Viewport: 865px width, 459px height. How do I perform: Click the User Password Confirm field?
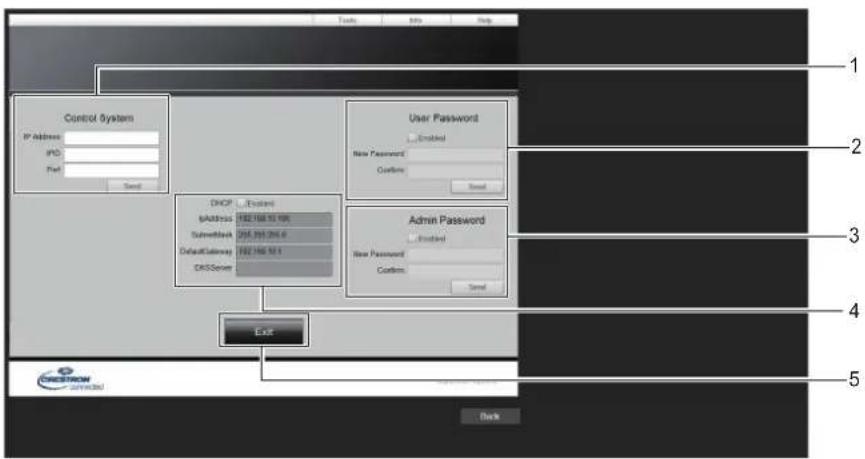(455, 170)
